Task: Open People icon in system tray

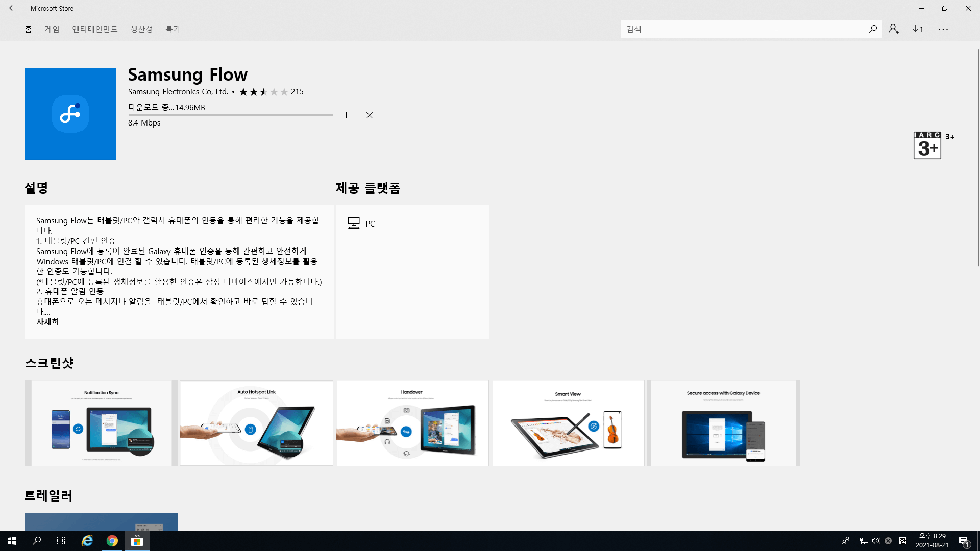Action: (x=846, y=541)
